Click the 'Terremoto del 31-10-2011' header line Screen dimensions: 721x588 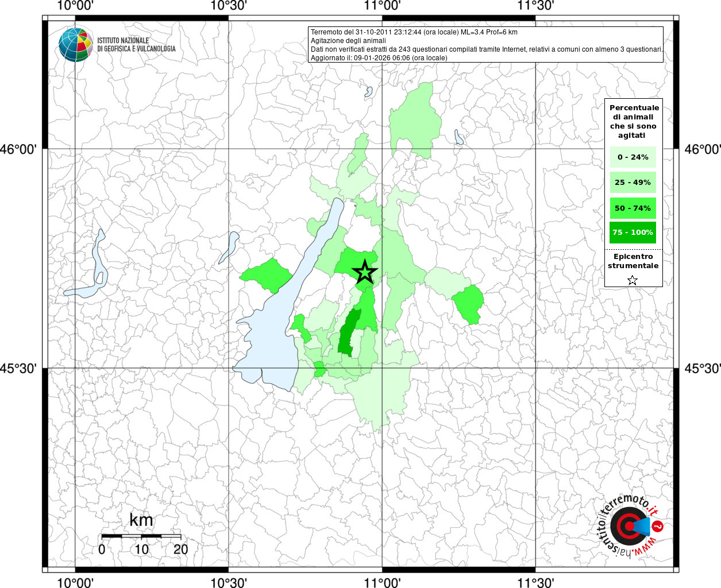point(414,32)
